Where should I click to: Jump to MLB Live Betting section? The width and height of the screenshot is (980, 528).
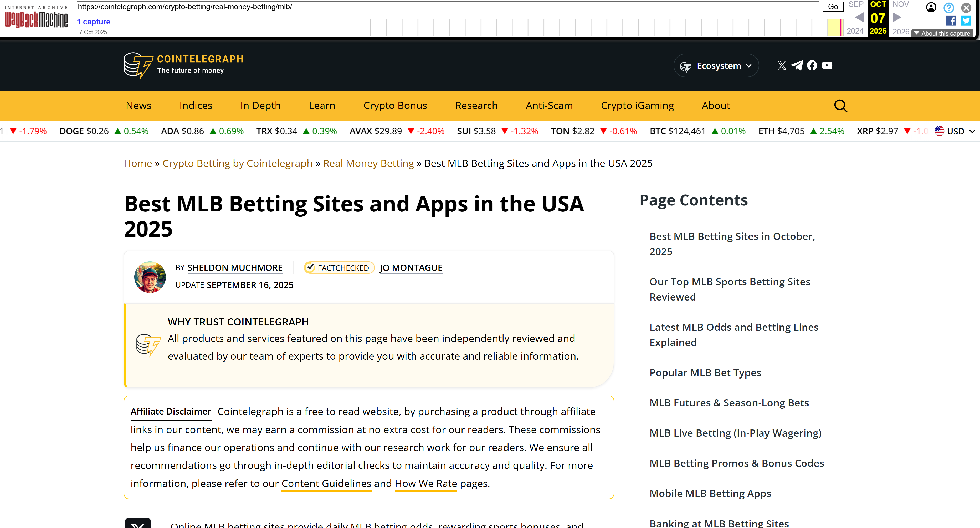point(735,433)
